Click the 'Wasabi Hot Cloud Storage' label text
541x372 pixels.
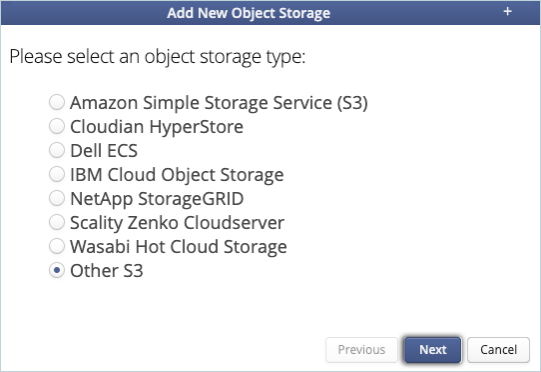[x=178, y=246]
